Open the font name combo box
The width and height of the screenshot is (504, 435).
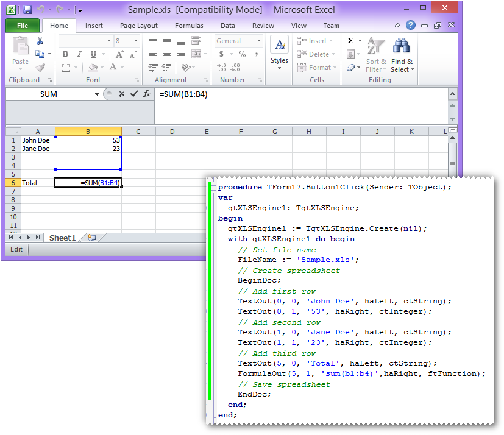click(86, 41)
